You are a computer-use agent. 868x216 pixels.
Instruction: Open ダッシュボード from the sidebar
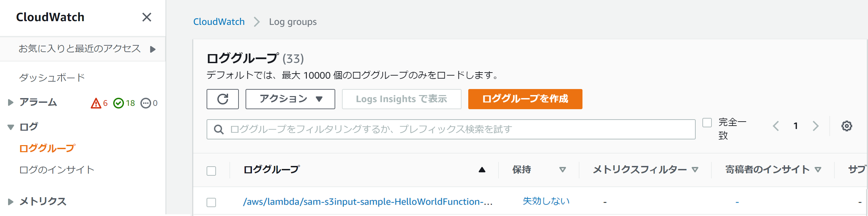click(52, 77)
